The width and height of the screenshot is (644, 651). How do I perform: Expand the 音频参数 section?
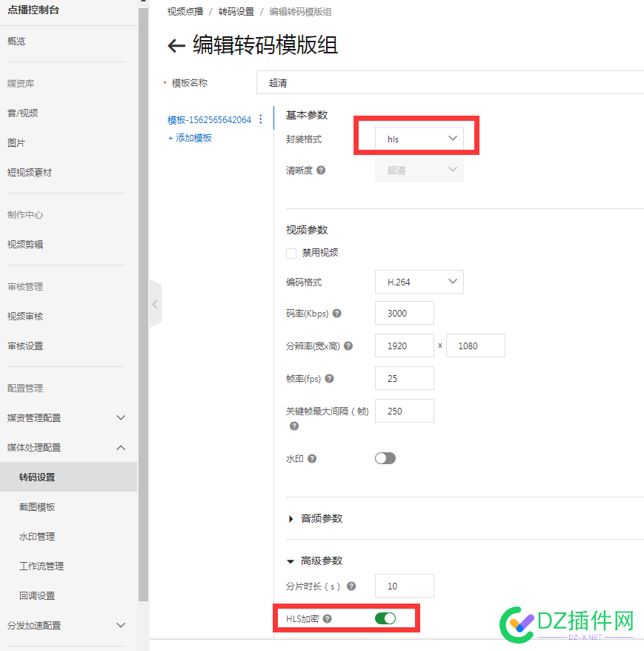click(316, 518)
